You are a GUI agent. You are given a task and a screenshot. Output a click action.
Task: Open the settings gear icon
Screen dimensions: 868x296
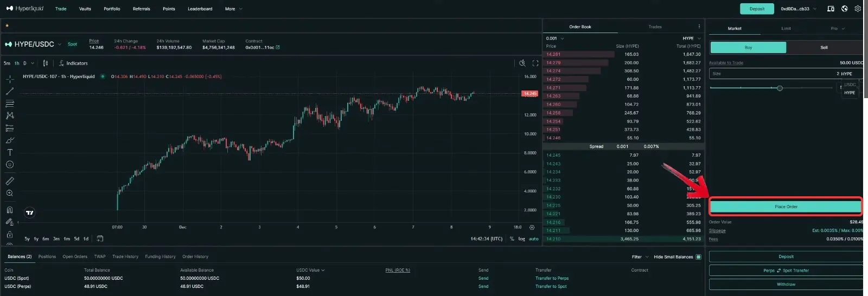coord(858,9)
